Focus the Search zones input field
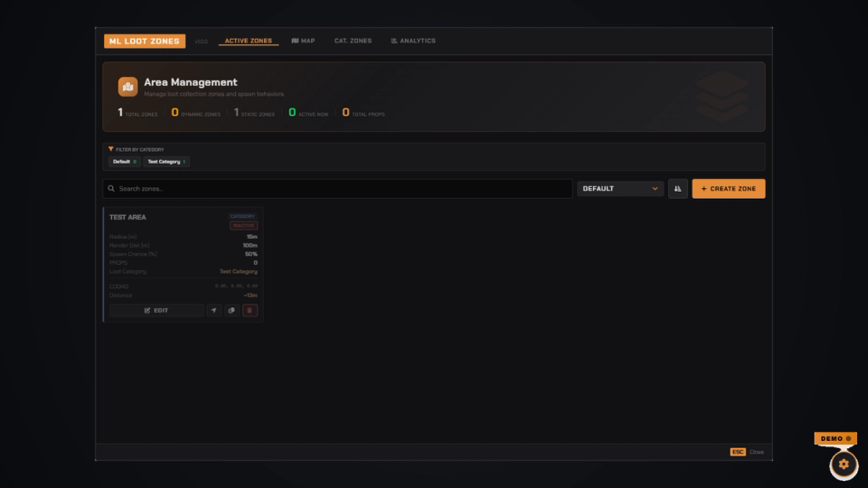Screen dimensions: 868x488 coord(337,189)
